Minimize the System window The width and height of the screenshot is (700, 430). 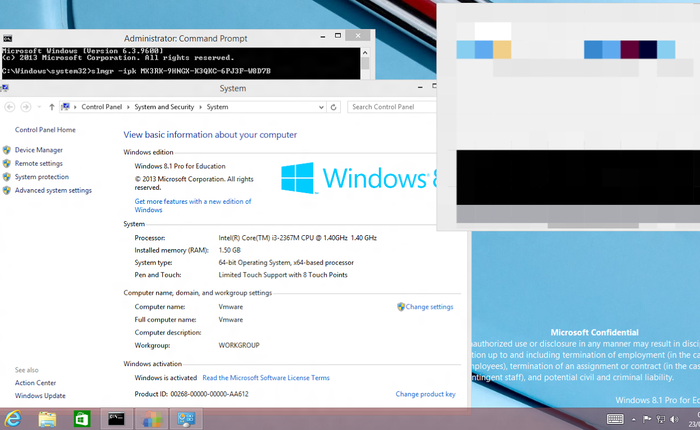point(420,88)
